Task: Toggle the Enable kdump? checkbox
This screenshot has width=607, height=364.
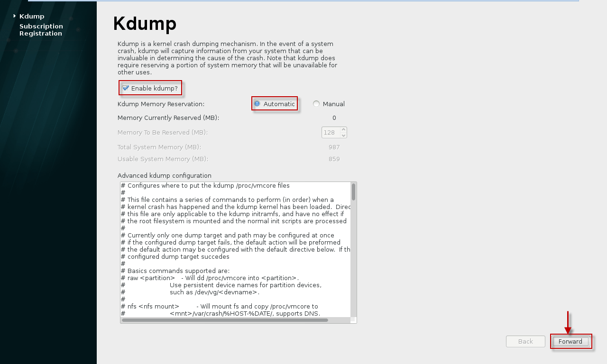Action: 126,88
